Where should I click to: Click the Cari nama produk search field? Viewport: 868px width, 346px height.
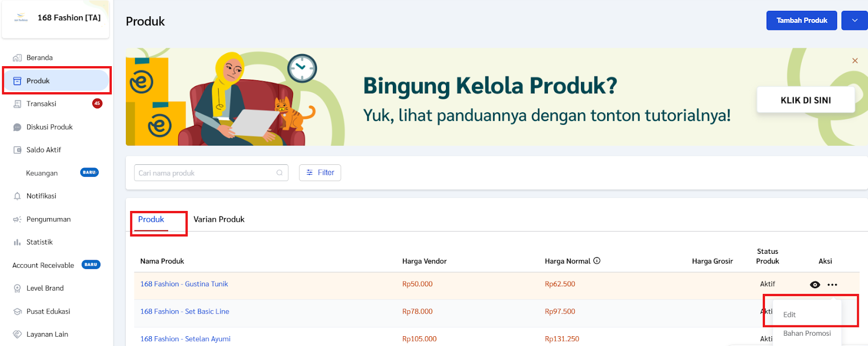[206, 173]
